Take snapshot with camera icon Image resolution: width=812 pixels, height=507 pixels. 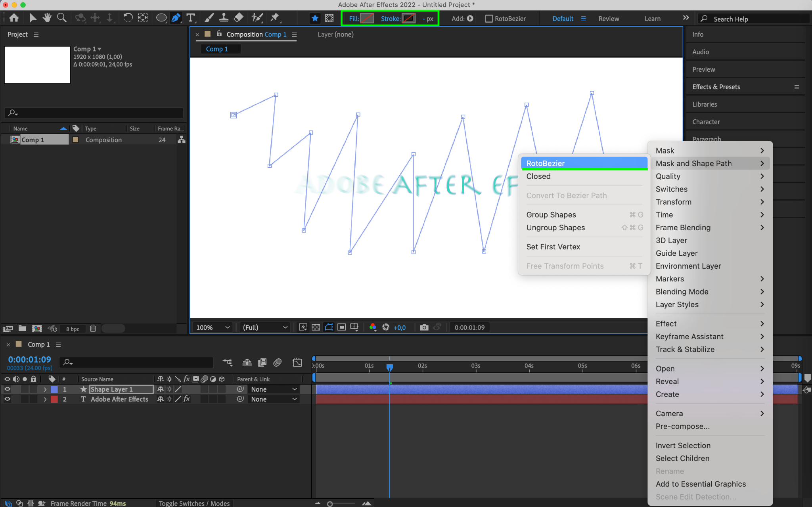(424, 327)
